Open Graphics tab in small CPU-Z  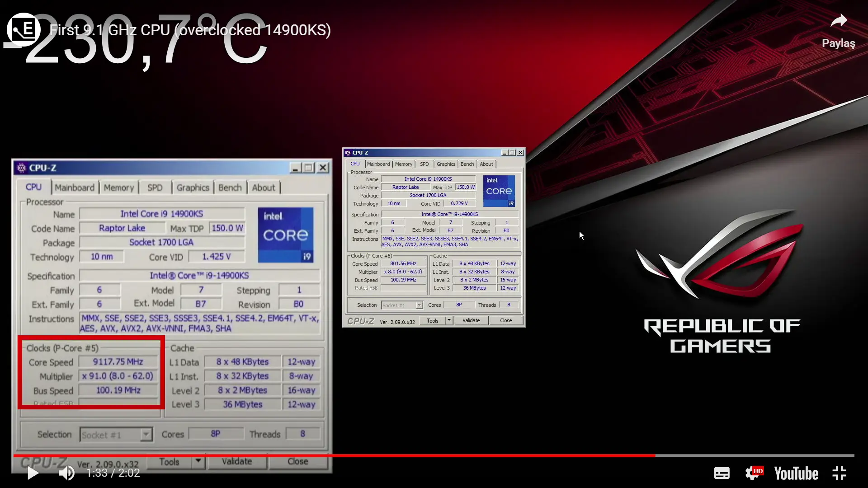(x=446, y=164)
